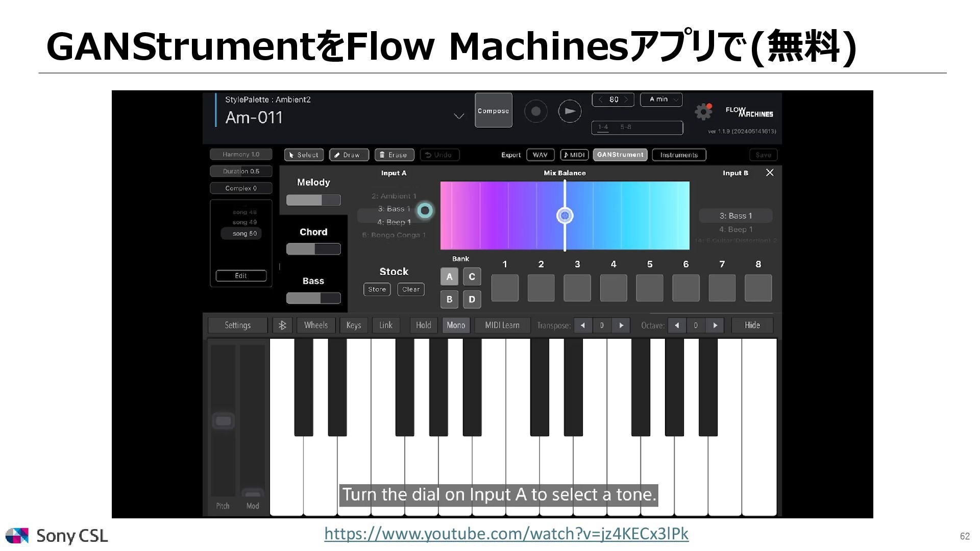Choose the Draw pencil tool

[x=349, y=155]
